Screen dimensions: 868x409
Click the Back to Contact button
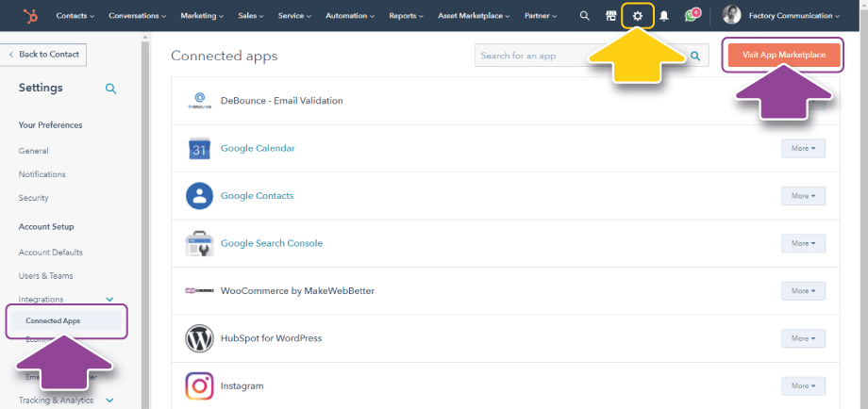[43, 55]
